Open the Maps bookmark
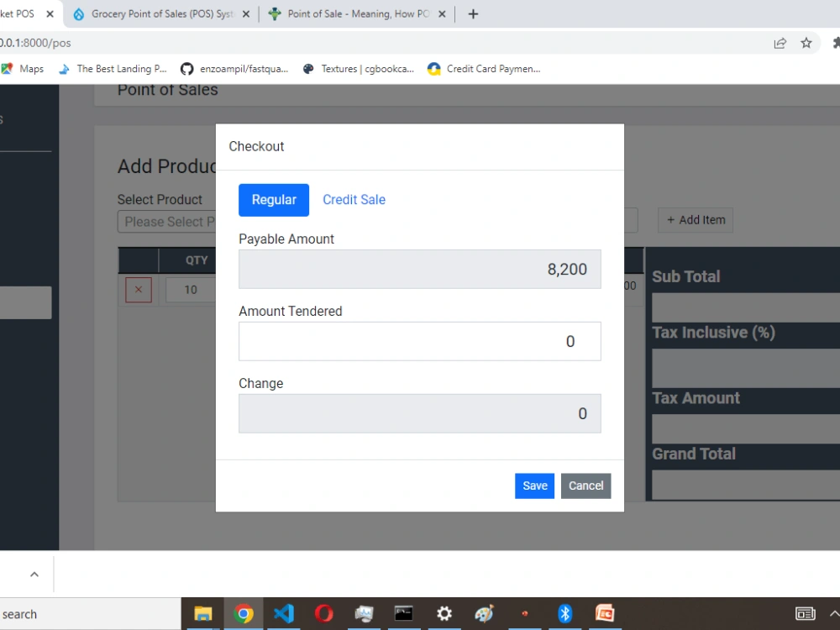This screenshot has width=840, height=630. [23, 69]
